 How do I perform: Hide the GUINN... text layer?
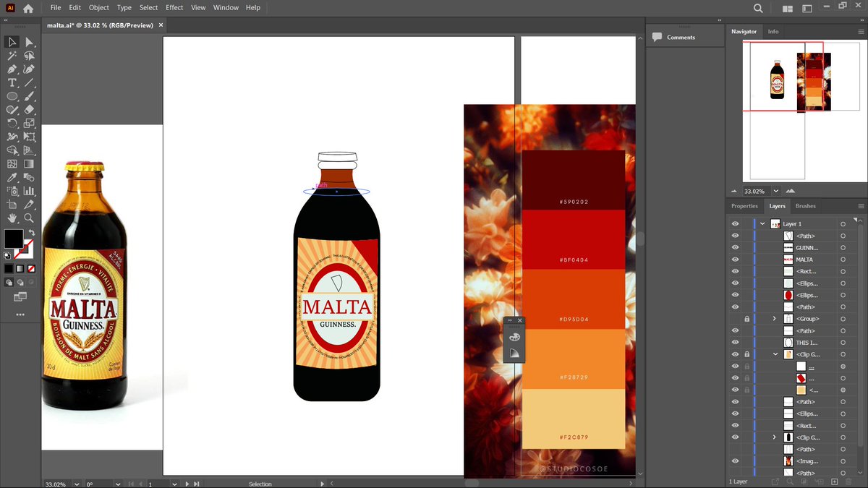pos(735,248)
